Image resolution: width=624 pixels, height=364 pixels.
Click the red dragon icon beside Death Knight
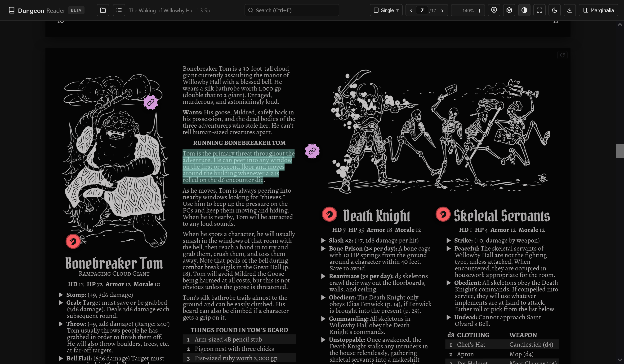click(330, 214)
